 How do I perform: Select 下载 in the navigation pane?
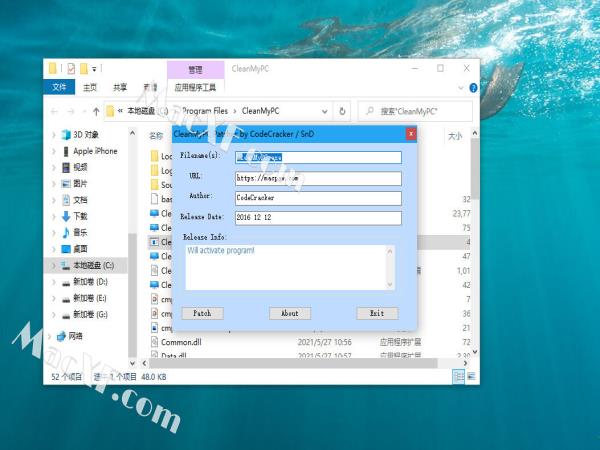click(80, 216)
